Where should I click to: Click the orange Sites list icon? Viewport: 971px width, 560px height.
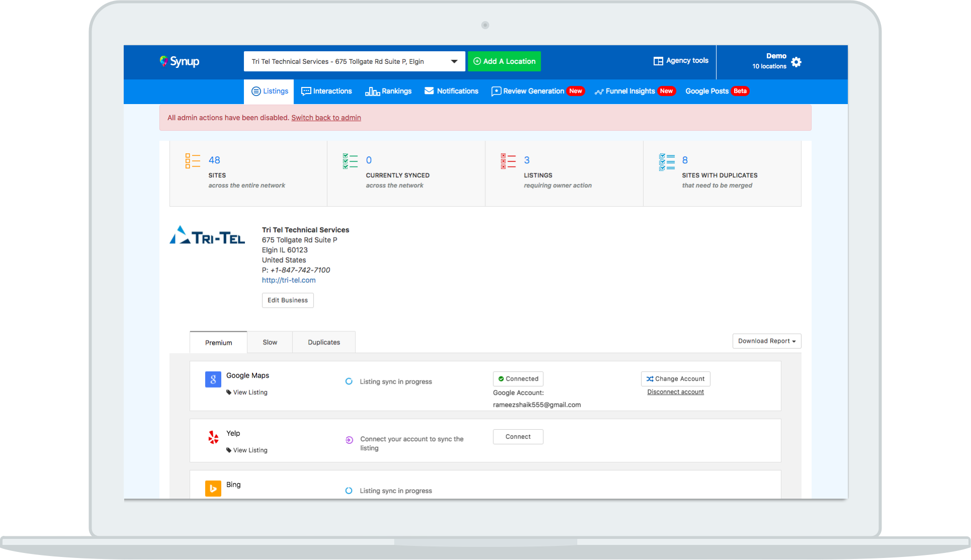pos(193,161)
